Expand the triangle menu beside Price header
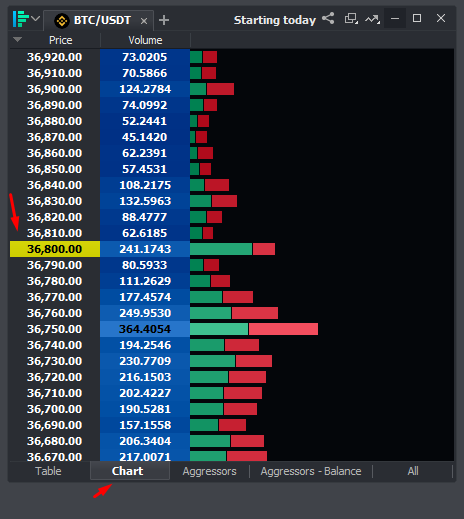This screenshot has height=519, width=464. 17,40
